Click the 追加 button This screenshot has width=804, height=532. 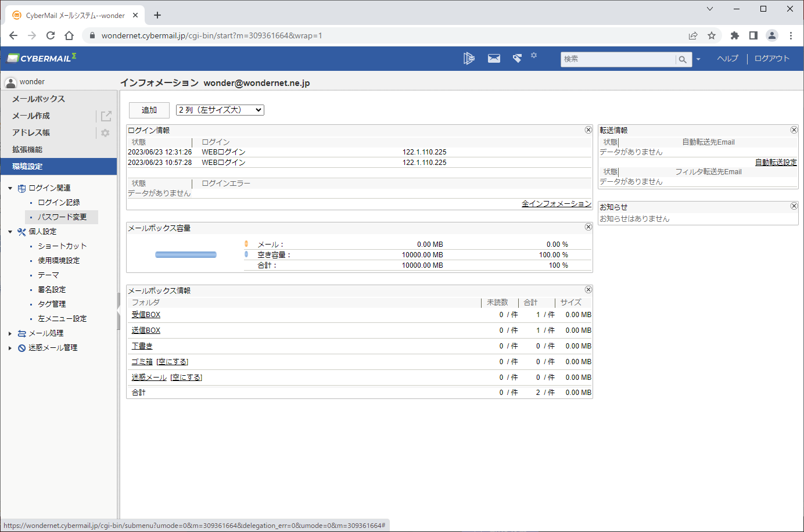coord(149,110)
